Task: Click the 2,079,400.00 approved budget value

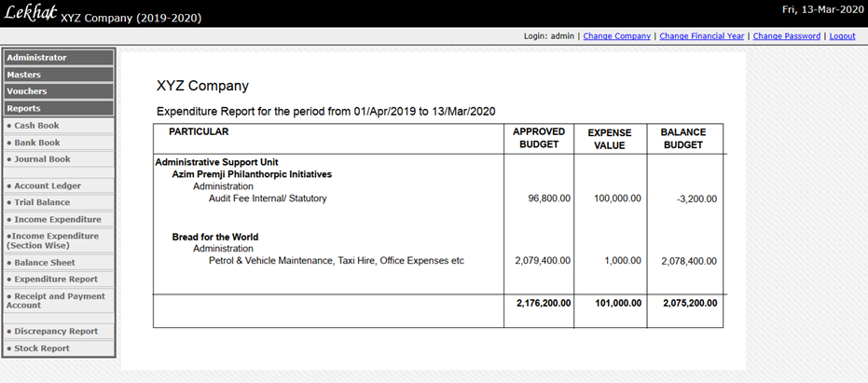Action: [543, 261]
